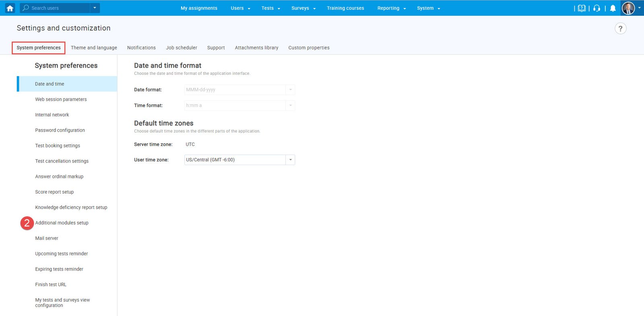644x316 pixels.
Task: Click the question mark help button
Action: point(620,29)
